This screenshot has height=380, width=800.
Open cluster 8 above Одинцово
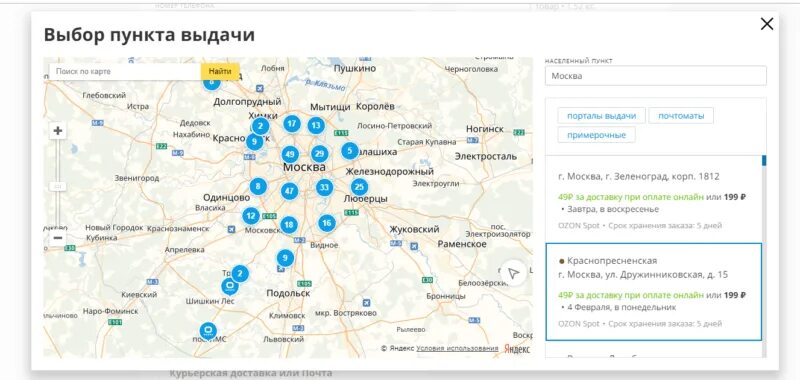coord(258,186)
